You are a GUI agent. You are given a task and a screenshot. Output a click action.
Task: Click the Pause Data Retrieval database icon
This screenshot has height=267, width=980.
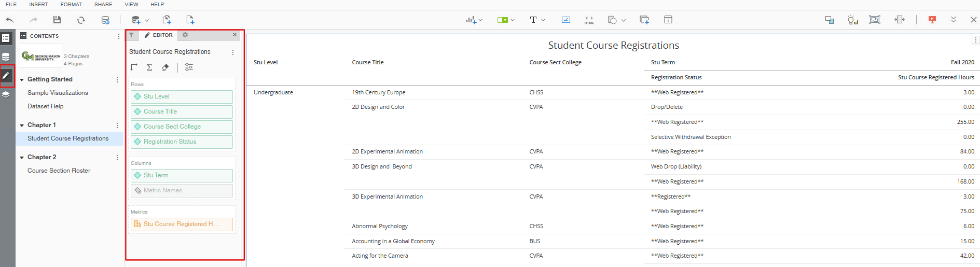[x=105, y=20]
